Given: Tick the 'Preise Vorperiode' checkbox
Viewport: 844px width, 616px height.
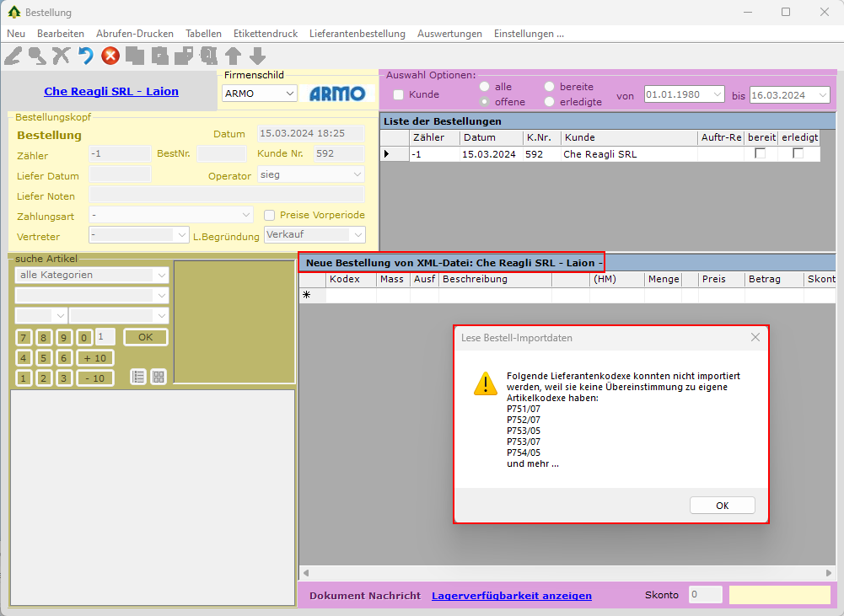Looking at the screenshot, I should pos(270,215).
